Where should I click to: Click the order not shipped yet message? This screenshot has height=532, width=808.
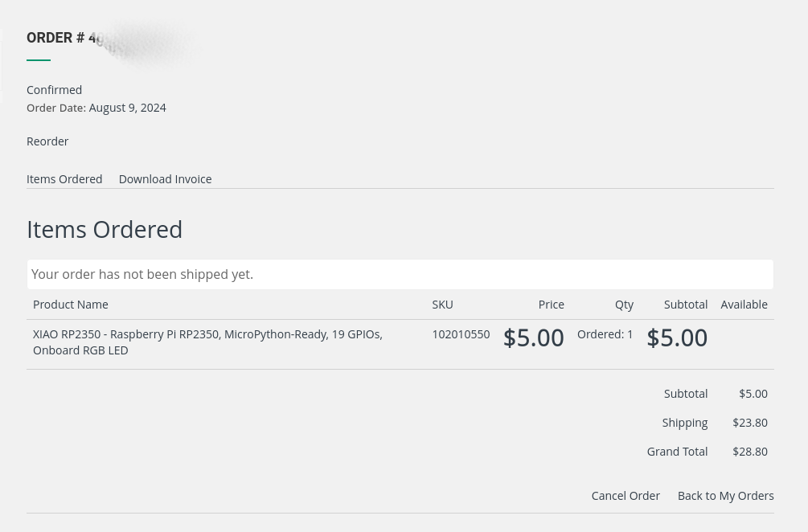[x=142, y=274]
